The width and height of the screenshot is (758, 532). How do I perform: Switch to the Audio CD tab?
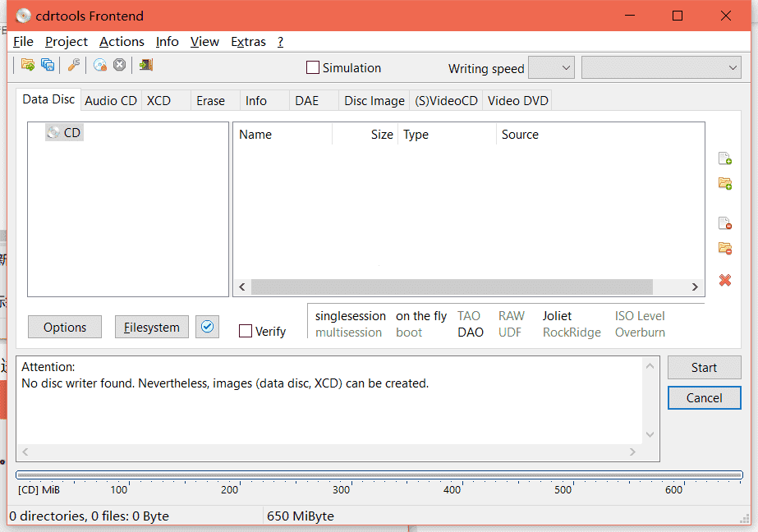[111, 100]
